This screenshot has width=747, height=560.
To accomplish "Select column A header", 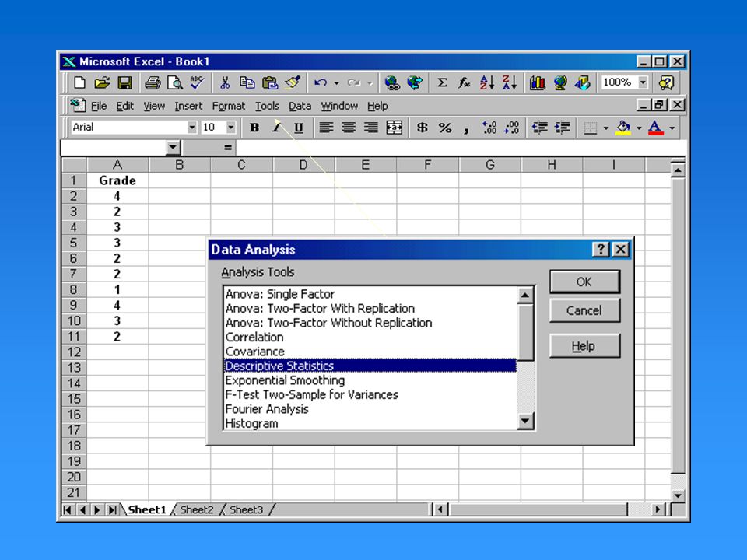I will (x=117, y=165).
